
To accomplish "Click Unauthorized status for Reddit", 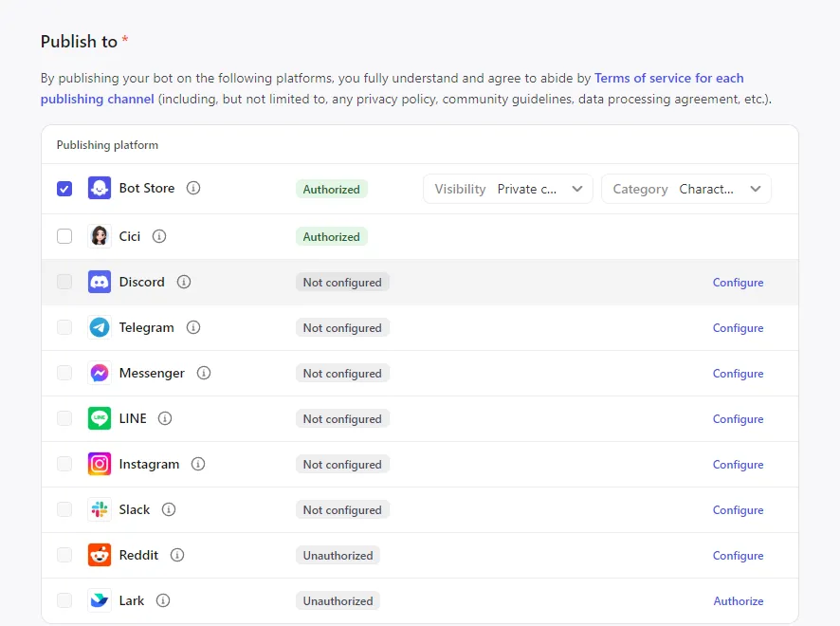I will tap(338, 556).
